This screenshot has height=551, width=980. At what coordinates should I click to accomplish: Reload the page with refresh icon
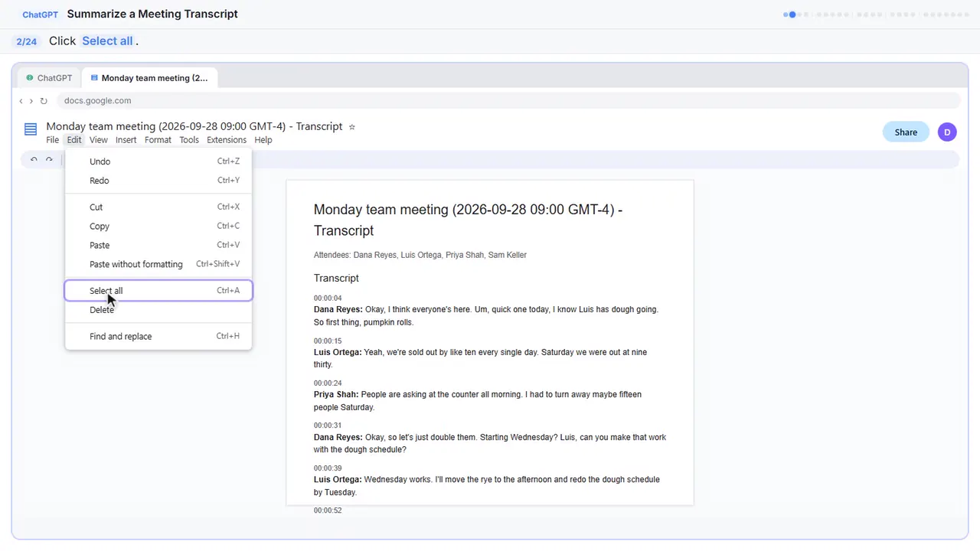click(x=44, y=101)
